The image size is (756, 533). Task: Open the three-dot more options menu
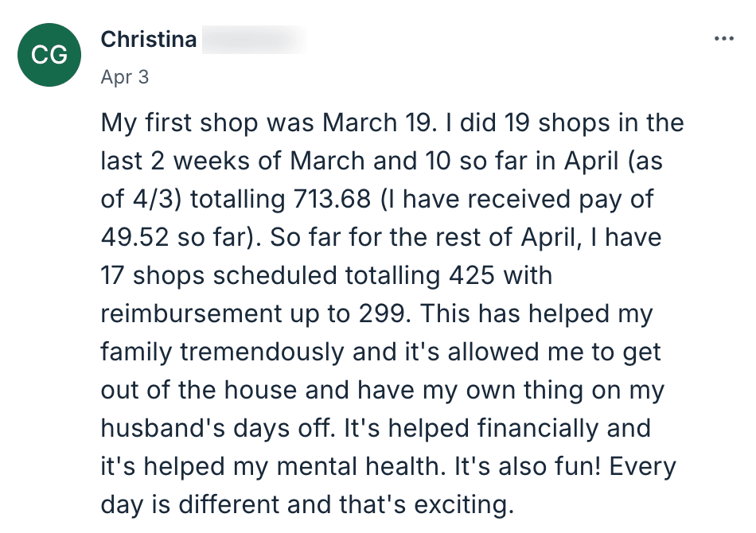pyautogui.click(x=723, y=38)
